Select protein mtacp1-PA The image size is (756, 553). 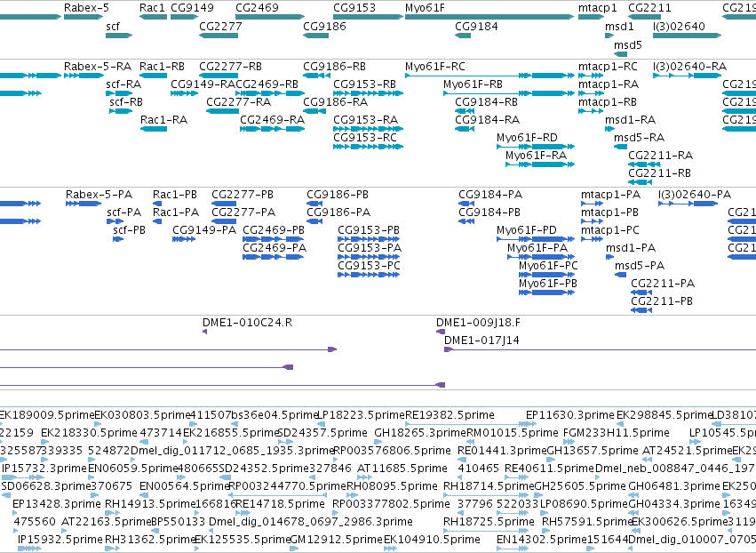point(610,195)
